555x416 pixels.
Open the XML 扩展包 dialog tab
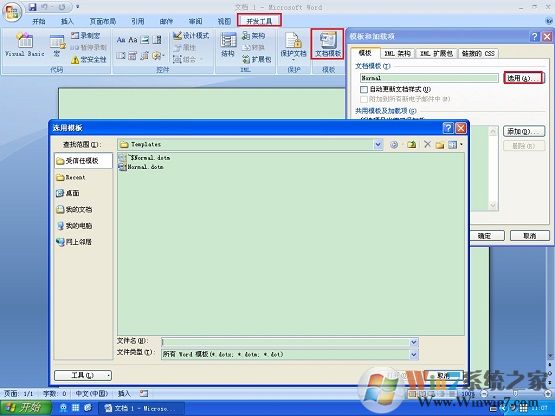click(x=436, y=53)
